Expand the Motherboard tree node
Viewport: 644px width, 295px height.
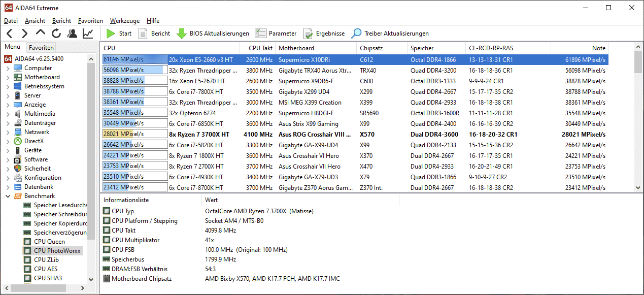(8, 77)
